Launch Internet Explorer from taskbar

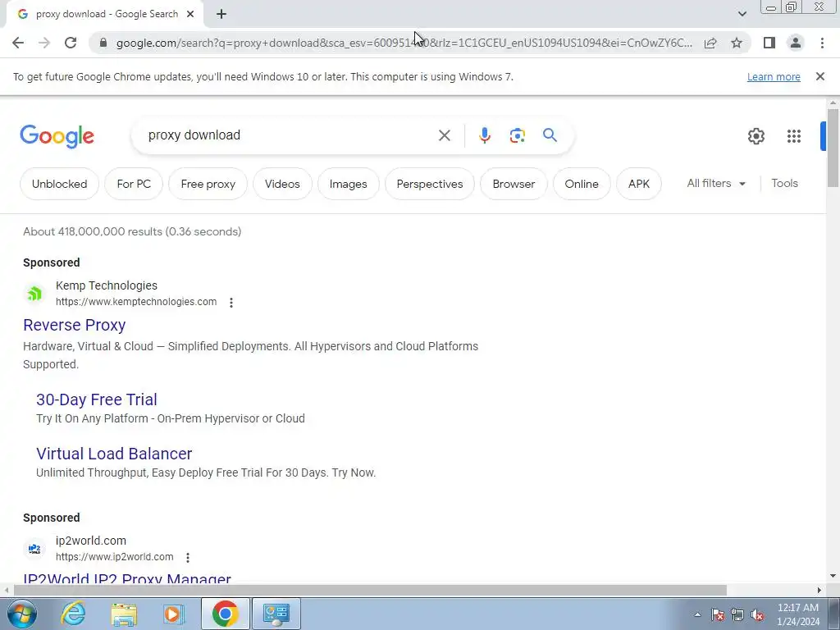tap(73, 614)
